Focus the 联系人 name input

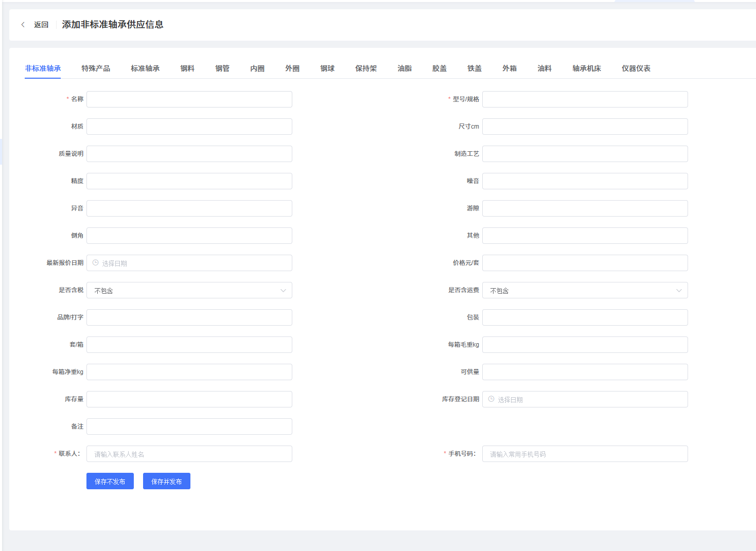(189, 454)
